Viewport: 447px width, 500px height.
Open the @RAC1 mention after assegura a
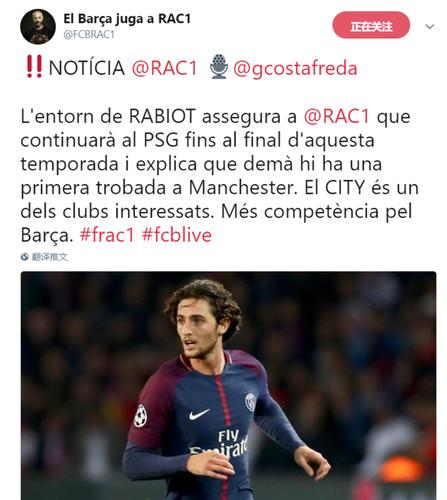(x=337, y=116)
